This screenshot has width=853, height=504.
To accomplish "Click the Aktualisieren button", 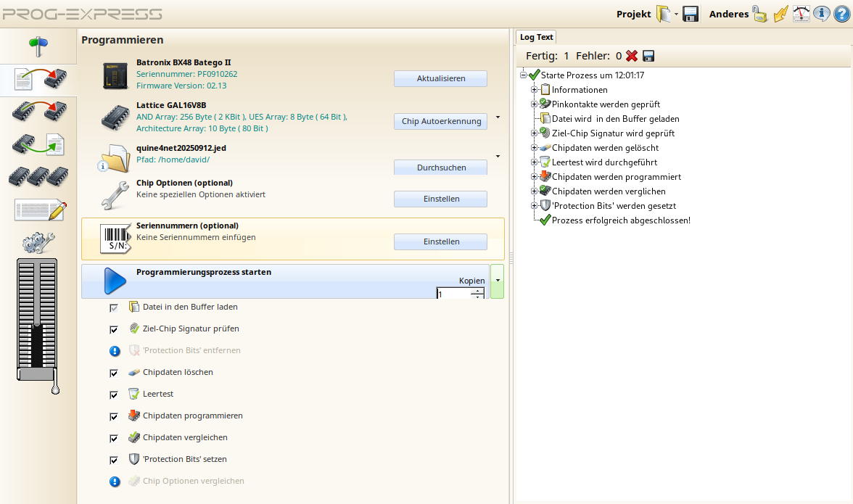I will pyautogui.click(x=440, y=78).
